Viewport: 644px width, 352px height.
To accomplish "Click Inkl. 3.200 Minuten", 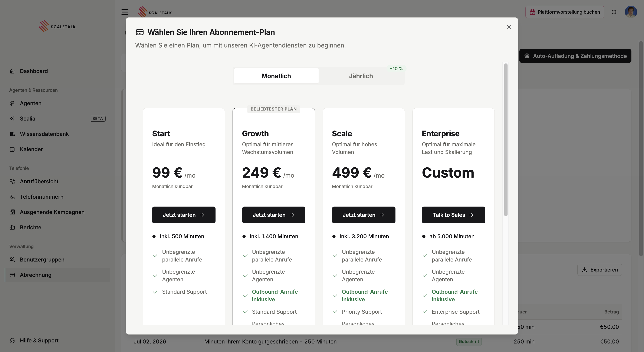I will pos(364,236).
